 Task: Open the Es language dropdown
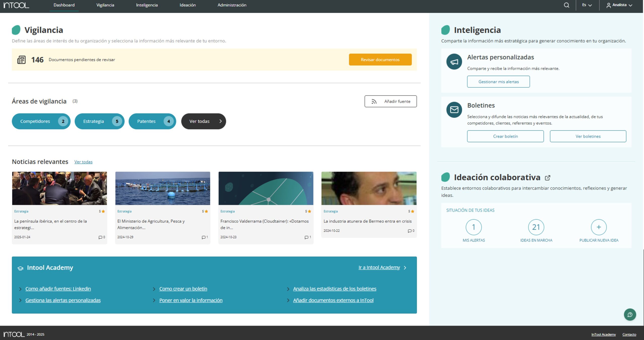[587, 5]
